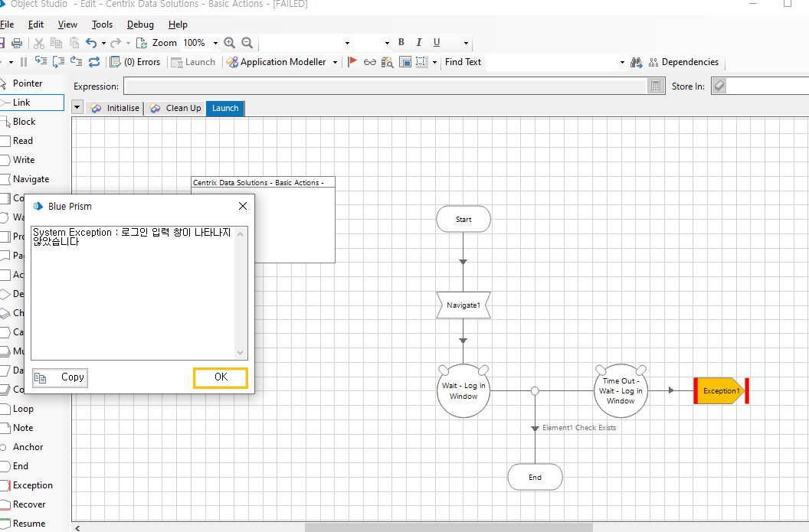Expand the Undo history dropdown arrow
This screenshot has width=809, height=532.
103,43
